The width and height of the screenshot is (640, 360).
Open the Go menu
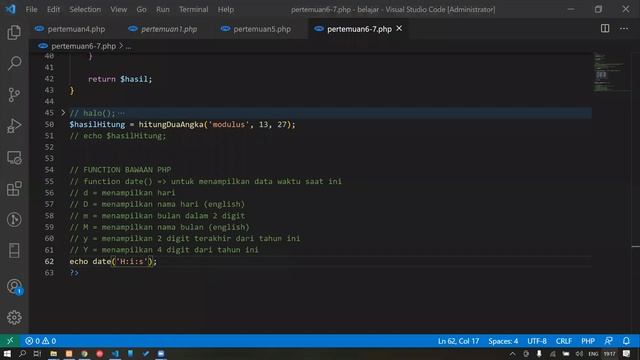141,9
